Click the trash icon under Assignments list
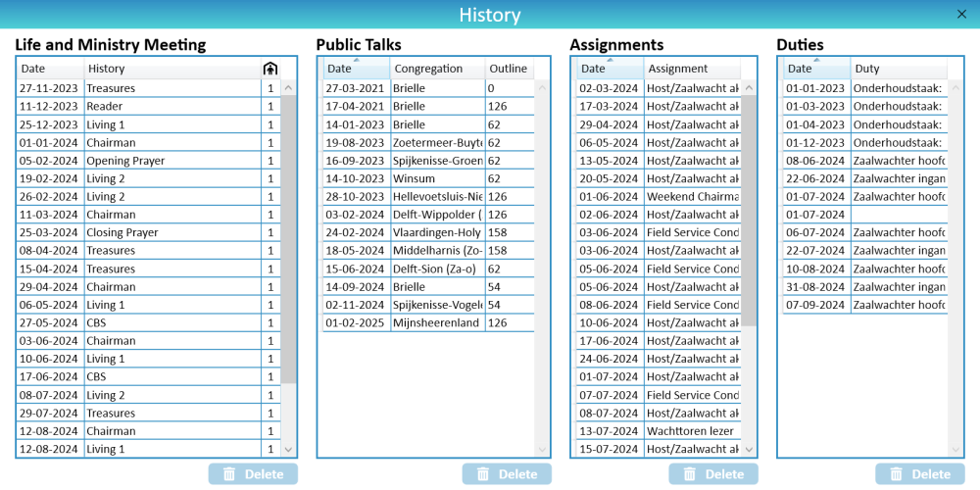Screen dimensions: 980x490 690,474
